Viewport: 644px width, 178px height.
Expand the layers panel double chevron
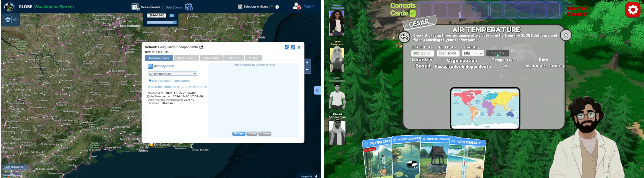point(15,19)
